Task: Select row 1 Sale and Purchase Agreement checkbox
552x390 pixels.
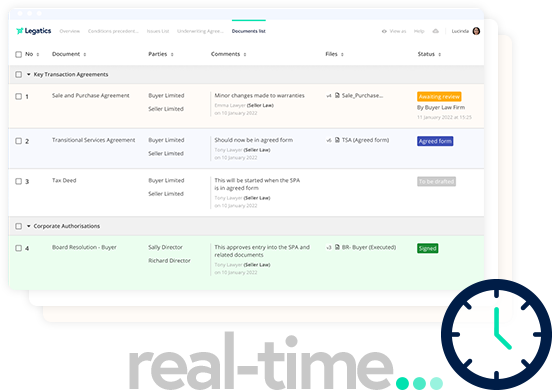Action: (x=19, y=96)
